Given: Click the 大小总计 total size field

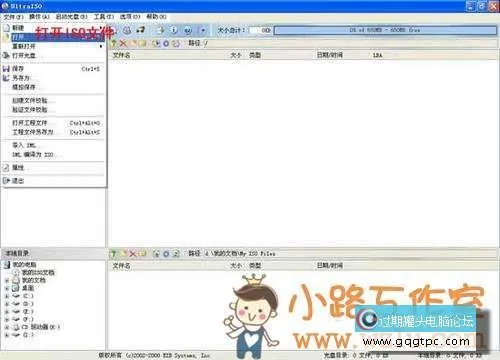Looking at the screenshot, I should (260, 30).
